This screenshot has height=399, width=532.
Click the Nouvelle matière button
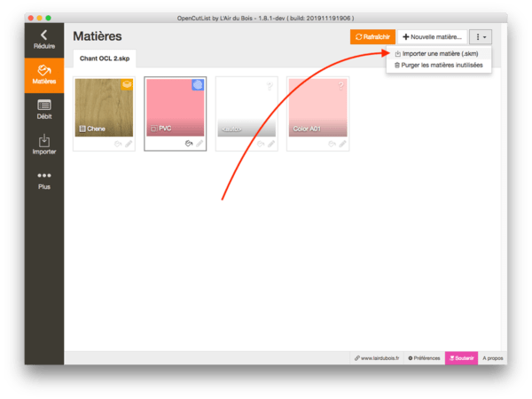coord(432,37)
